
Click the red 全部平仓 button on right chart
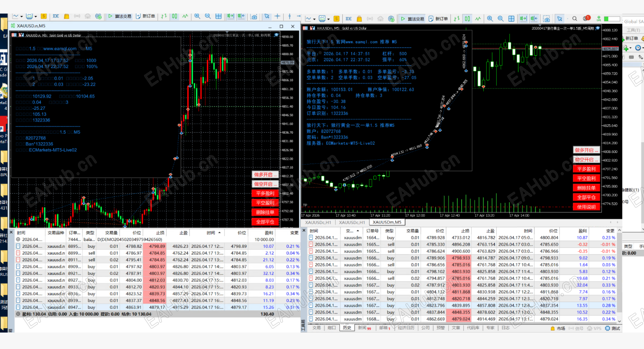[x=586, y=197]
